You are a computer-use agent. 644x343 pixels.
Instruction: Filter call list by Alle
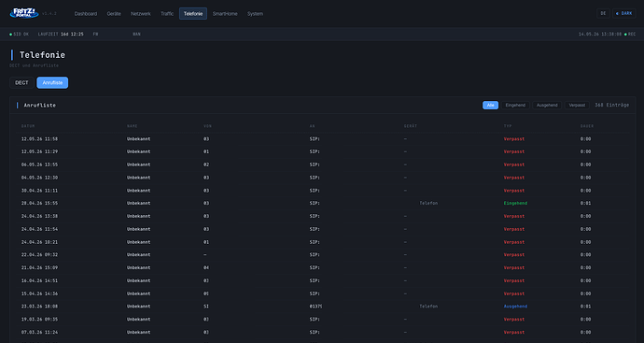click(490, 106)
